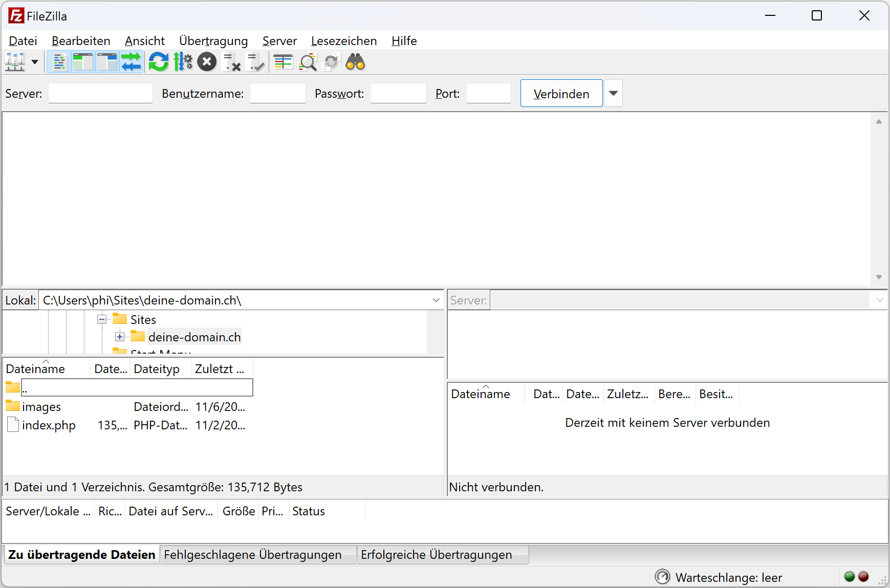The height and width of the screenshot is (588, 890).
Task: Click the index.php file icon
Action: tap(13, 425)
